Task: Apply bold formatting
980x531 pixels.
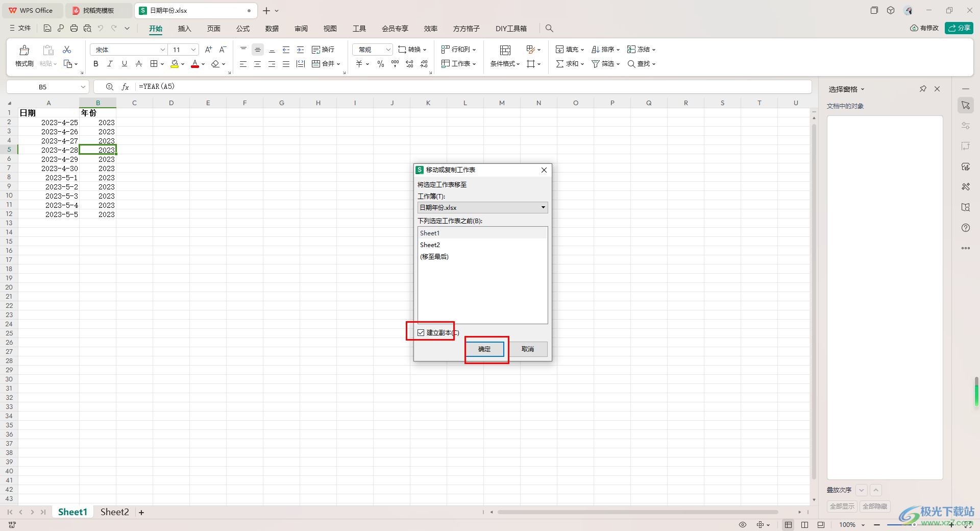Action: [95, 64]
